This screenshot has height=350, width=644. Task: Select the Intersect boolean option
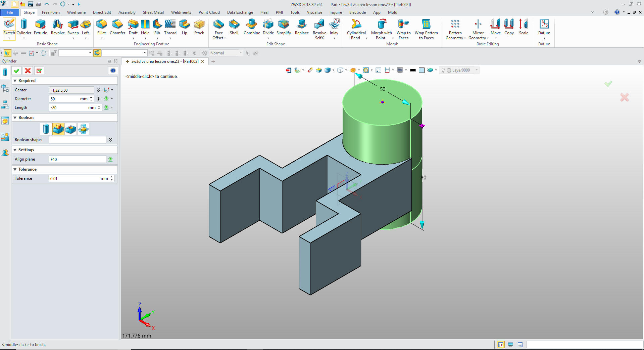coord(83,129)
